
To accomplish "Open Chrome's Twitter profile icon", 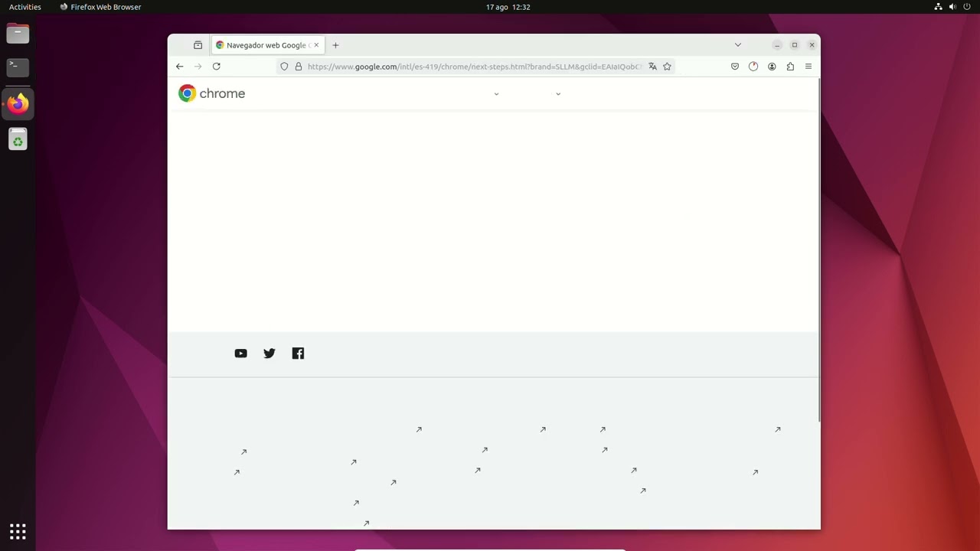I will (x=269, y=354).
